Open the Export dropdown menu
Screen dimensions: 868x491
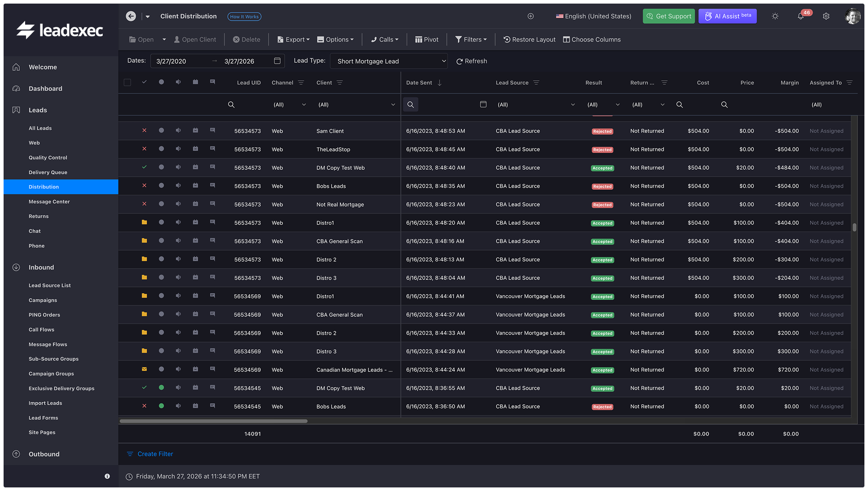tap(293, 39)
